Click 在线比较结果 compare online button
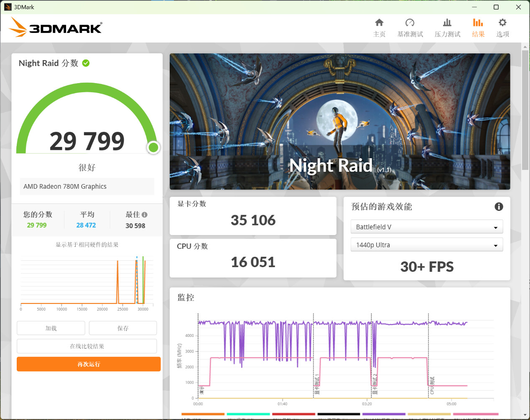 [87, 346]
